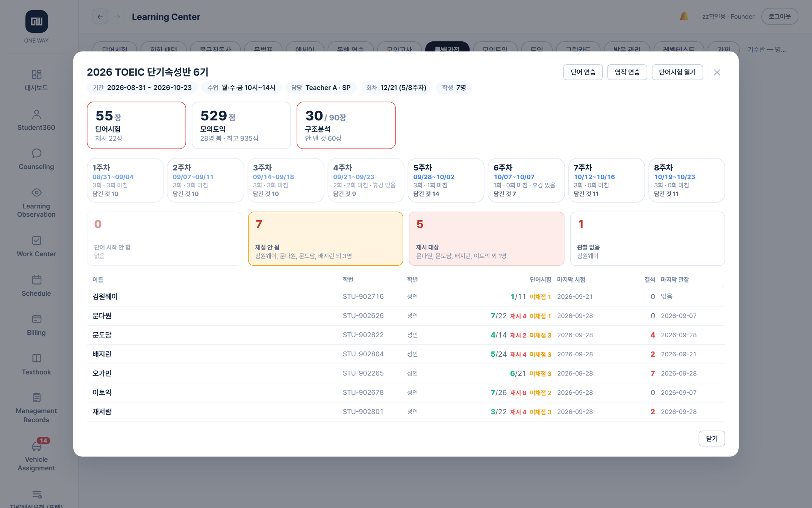This screenshot has width=812, height=508.
Task: Click 7/26 word test score for 이토익
Action: pyautogui.click(x=498, y=392)
